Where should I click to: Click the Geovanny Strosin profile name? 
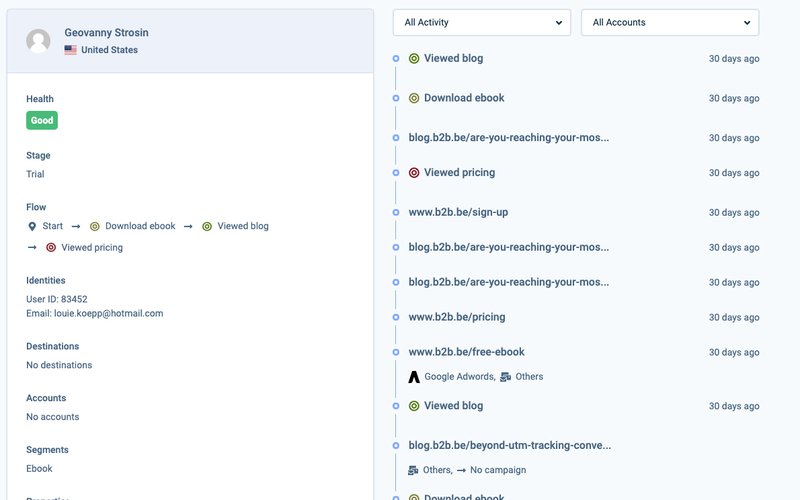106,33
